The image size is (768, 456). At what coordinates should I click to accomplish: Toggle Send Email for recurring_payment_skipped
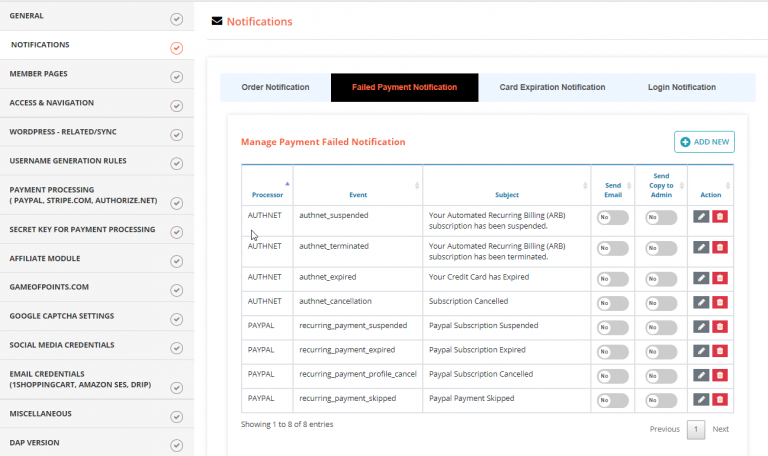(x=612, y=399)
